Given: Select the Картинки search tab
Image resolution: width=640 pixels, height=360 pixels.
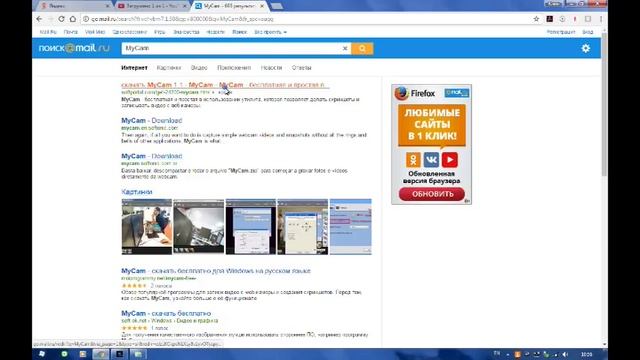Looking at the screenshot, I should (x=169, y=68).
